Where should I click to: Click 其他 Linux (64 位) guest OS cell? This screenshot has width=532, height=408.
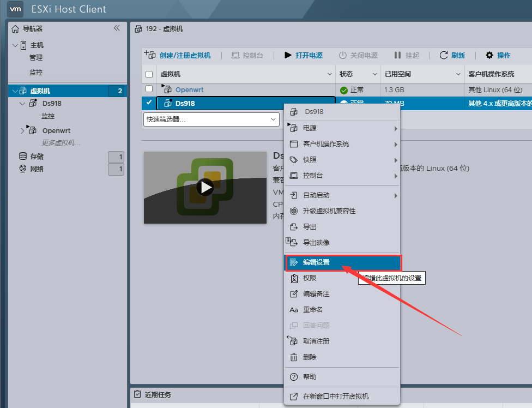click(495, 90)
